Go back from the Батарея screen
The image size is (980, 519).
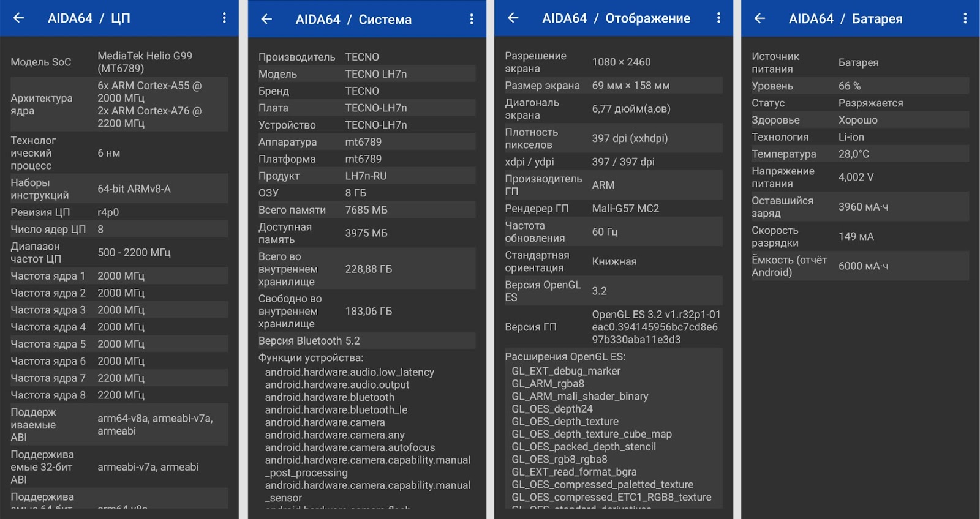(x=759, y=18)
